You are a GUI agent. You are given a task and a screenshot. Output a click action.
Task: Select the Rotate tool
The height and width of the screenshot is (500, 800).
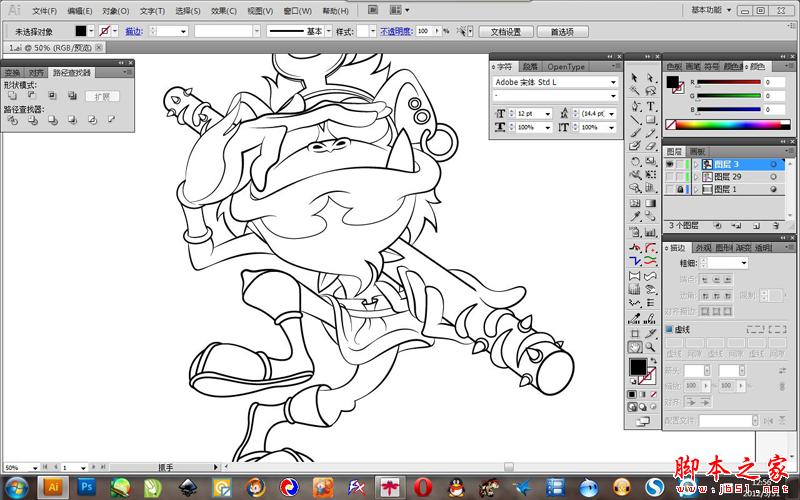click(635, 162)
